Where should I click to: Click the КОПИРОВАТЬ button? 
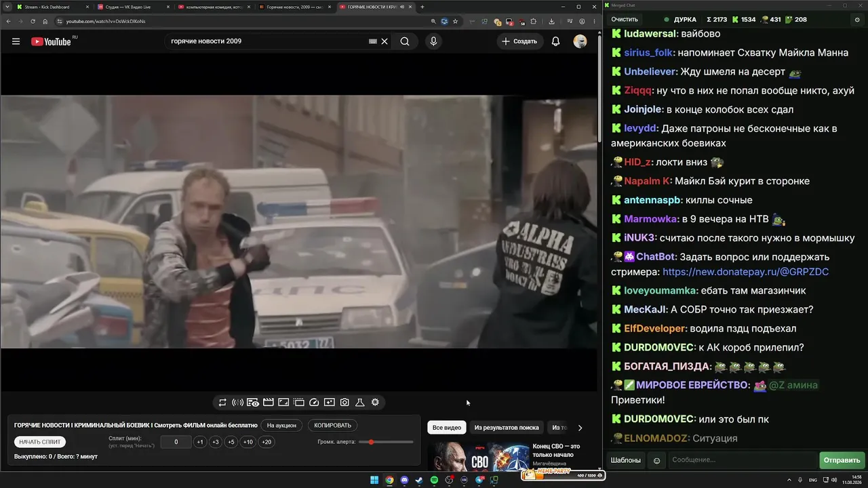point(332,426)
